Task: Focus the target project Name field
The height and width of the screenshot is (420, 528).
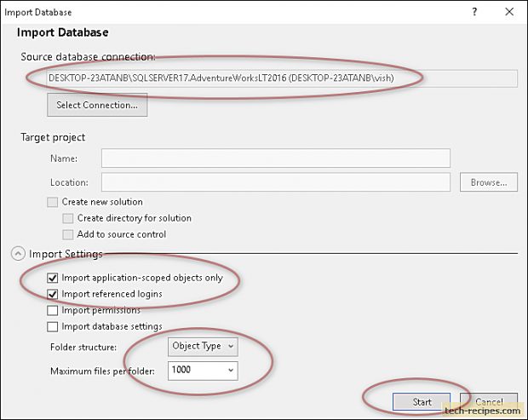Action: 276,158
